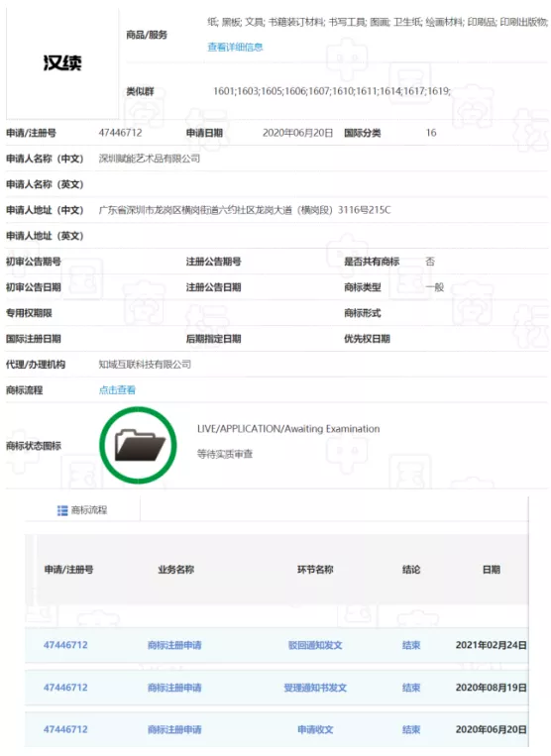Click 商标注册申请 in the 申请收文 row
This screenshot has height=756, width=551.
174,729
